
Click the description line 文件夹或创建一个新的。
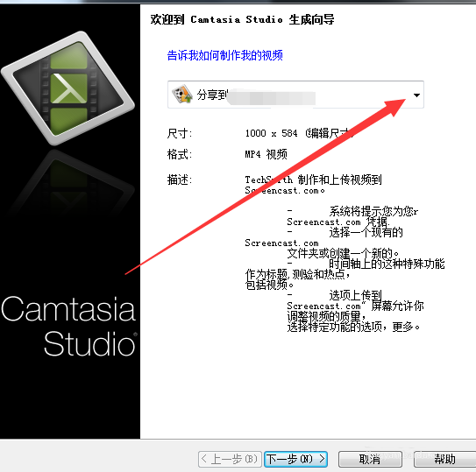pyautogui.click(x=343, y=253)
